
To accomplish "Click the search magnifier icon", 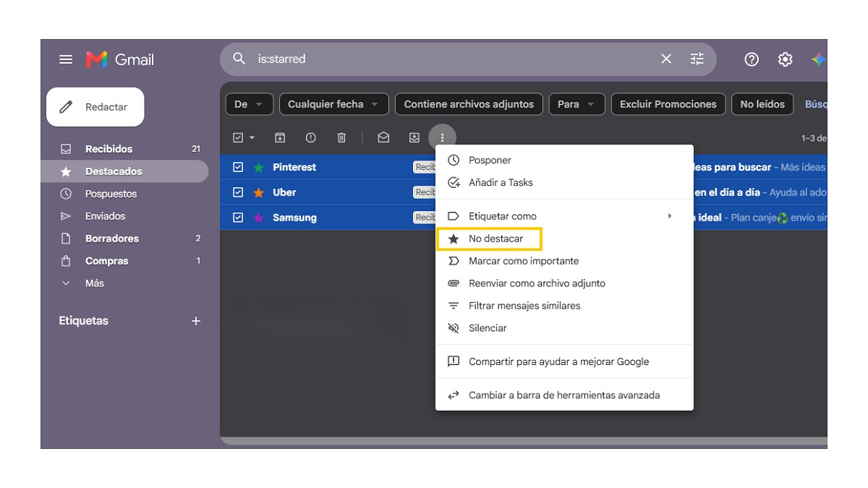I will point(239,59).
